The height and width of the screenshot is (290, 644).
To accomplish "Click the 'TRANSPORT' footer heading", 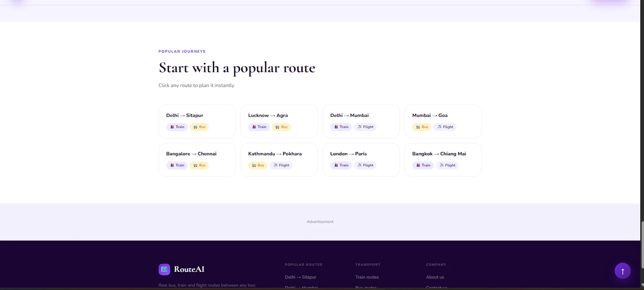I will (368, 265).
